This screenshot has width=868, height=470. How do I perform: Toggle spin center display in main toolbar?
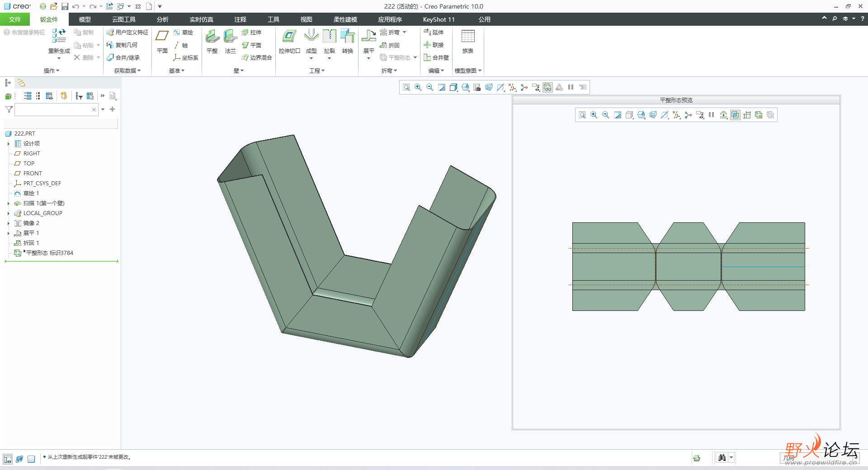click(524, 87)
